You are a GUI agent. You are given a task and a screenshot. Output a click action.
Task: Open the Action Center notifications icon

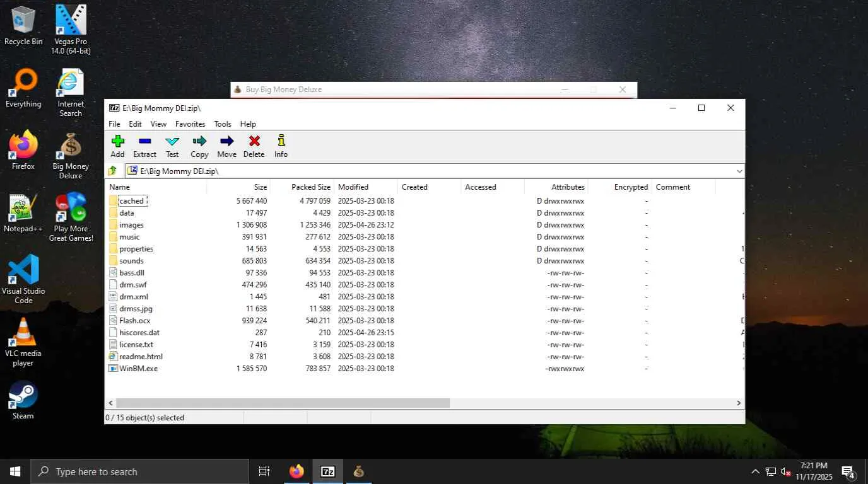coord(848,471)
